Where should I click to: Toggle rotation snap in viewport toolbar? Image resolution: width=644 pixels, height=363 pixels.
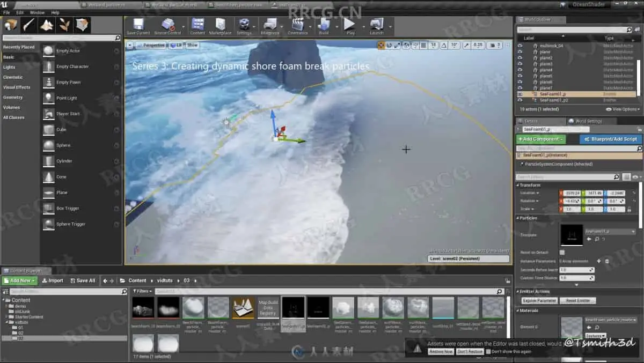[x=445, y=46]
